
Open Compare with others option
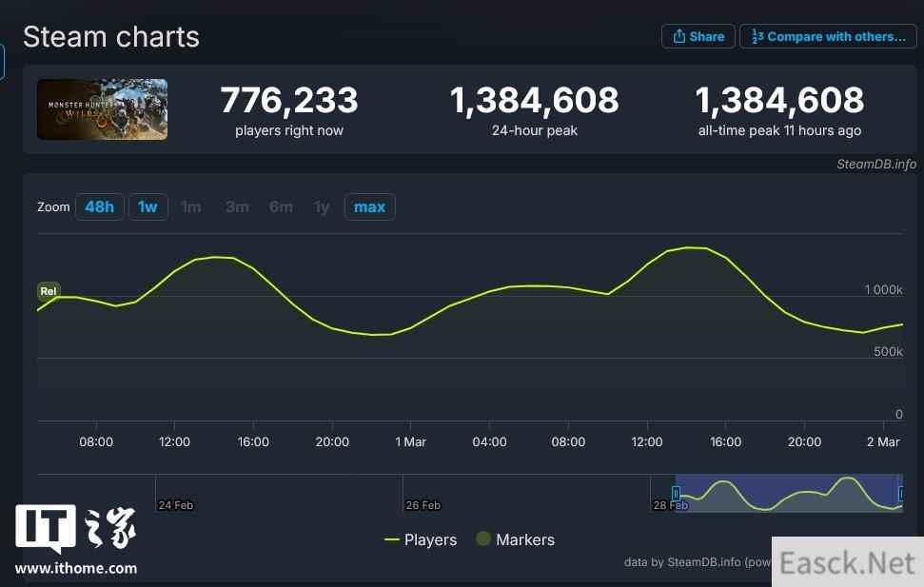(x=828, y=36)
